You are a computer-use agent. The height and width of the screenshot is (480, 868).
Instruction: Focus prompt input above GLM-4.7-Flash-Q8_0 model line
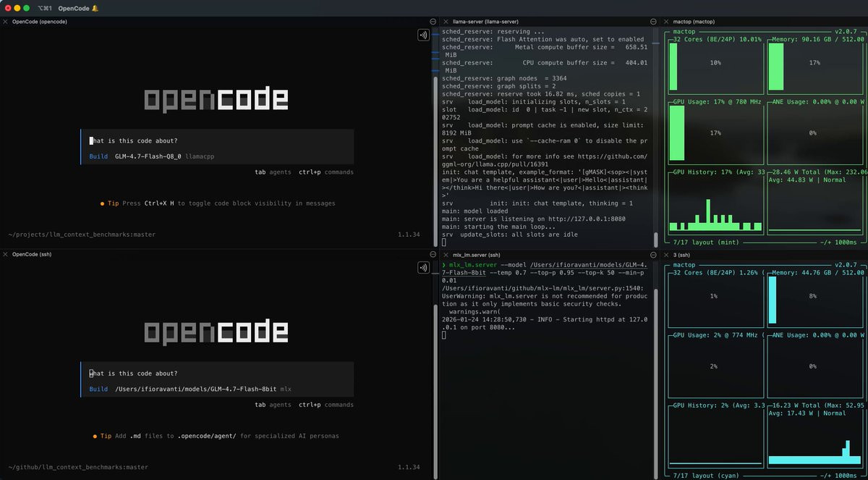click(218, 140)
